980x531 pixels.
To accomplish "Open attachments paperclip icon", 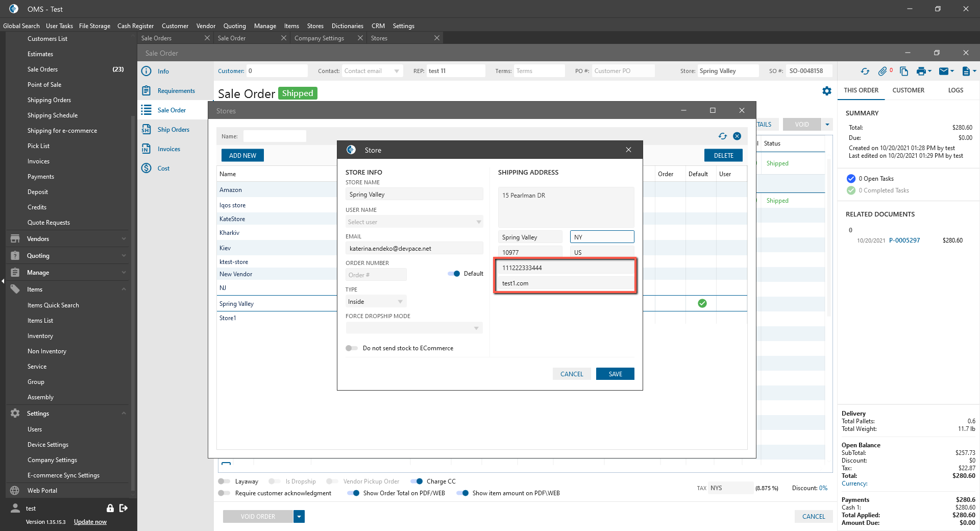I will (x=883, y=71).
